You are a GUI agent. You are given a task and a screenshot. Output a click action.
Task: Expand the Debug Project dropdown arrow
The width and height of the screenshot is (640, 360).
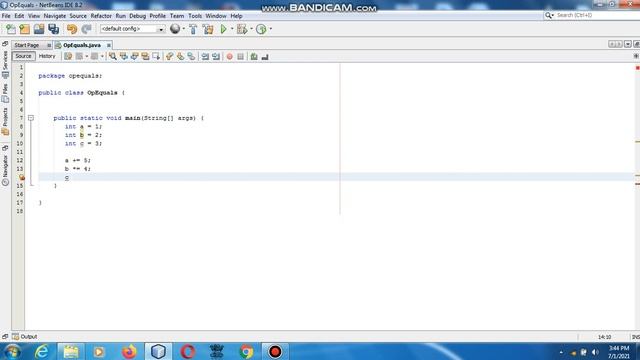tap(251, 29)
